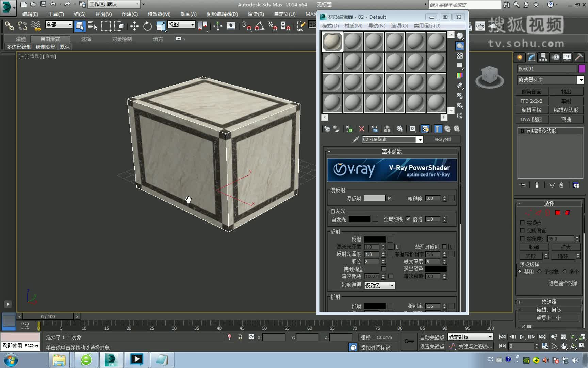The width and height of the screenshot is (588, 368).
Task: Open the 修改器列表 dropdown
Action: pos(581,80)
